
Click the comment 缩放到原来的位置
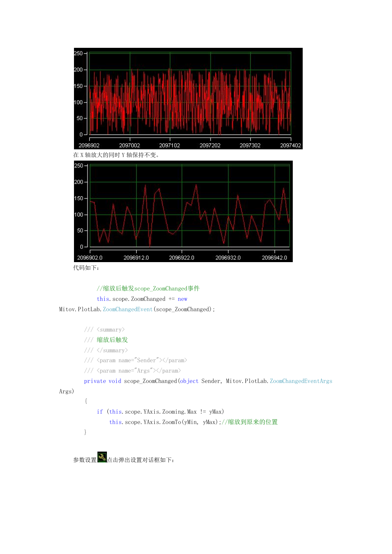[249, 422]
